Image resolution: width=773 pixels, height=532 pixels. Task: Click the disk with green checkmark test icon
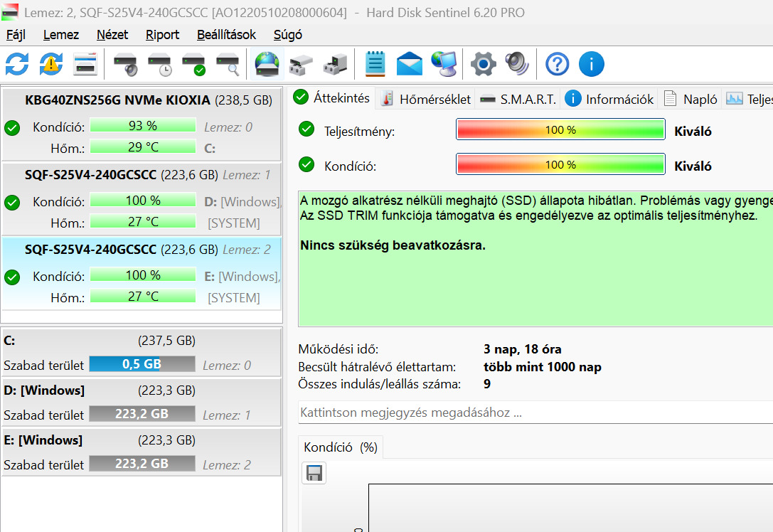[193, 64]
